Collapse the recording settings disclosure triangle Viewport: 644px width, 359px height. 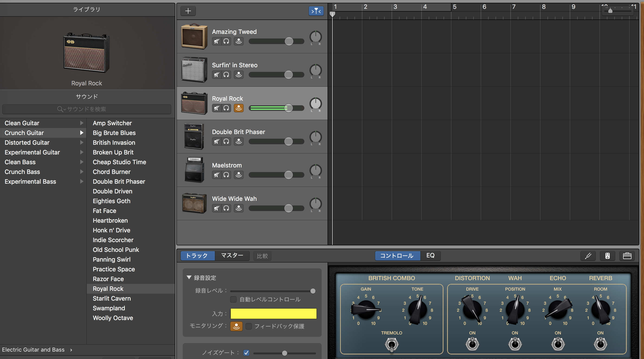[x=189, y=277]
